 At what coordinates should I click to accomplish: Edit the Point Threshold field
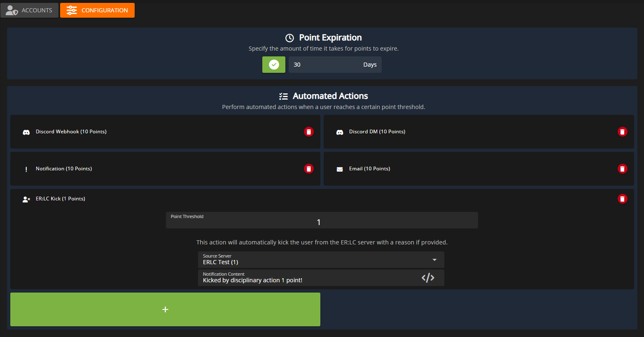click(x=322, y=222)
